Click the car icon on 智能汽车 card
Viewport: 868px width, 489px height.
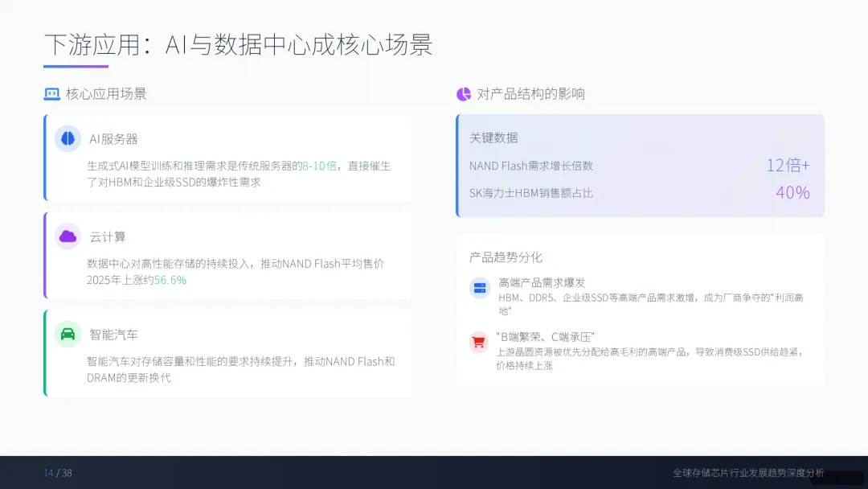(x=68, y=334)
